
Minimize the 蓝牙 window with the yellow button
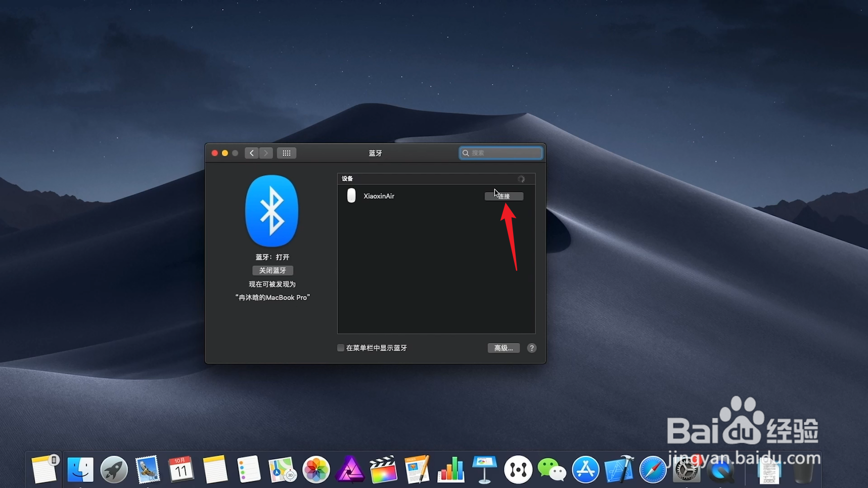coord(225,153)
